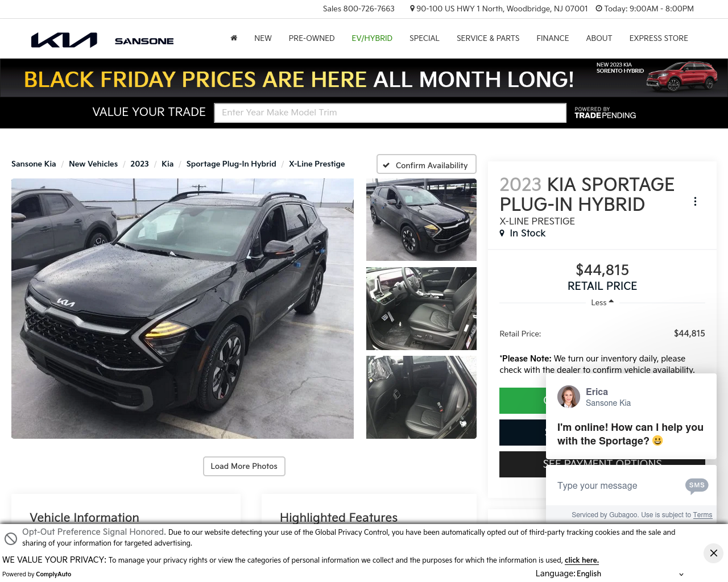Click today's hours clock icon
The image size is (728, 582).
tap(599, 9)
